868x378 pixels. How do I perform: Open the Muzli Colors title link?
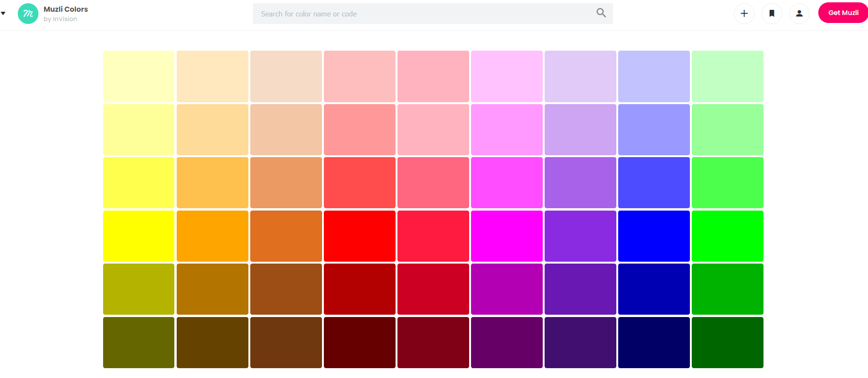point(66,9)
